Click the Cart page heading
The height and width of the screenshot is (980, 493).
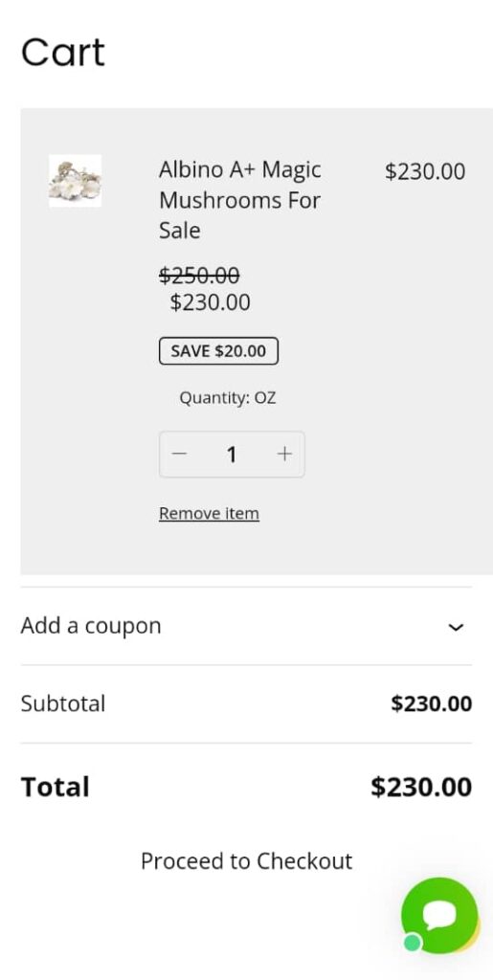click(x=63, y=53)
